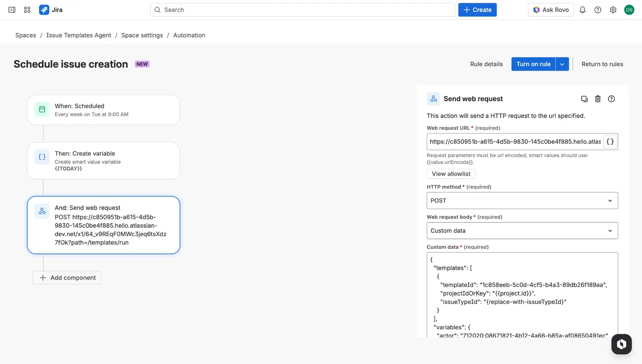The height and width of the screenshot is (364, 642).
Task: Return to rules list
Action: click(602, 64)
